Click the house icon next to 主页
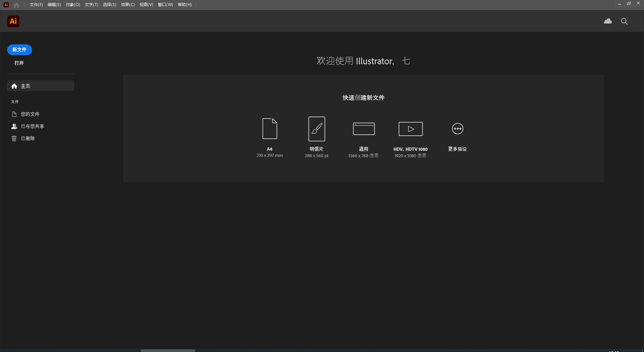The image size is (644, 352). (x=14, y=86)
